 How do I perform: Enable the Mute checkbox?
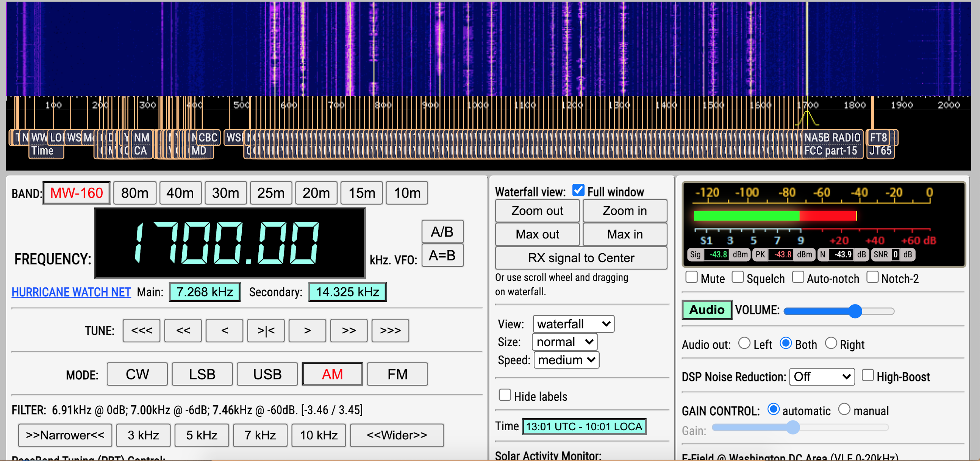[691, 277]
